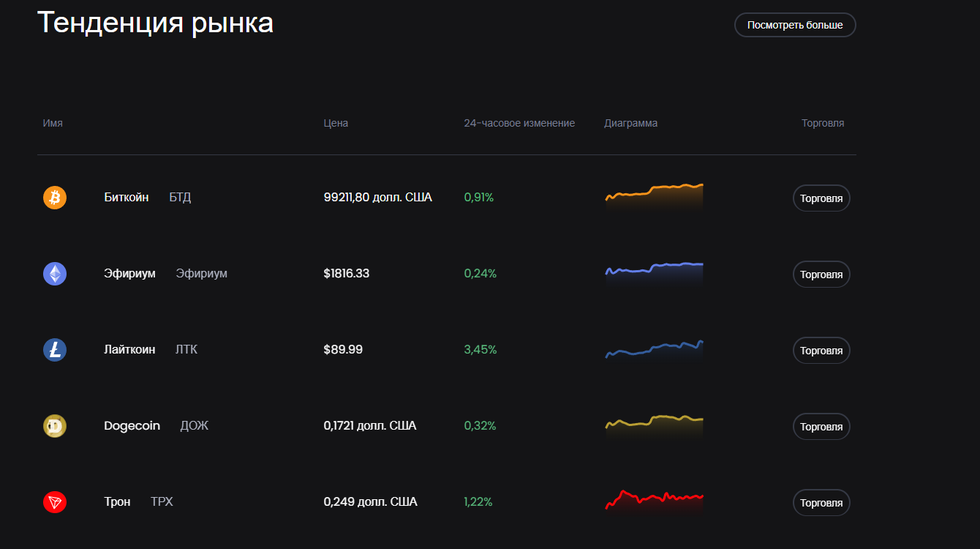Viewport: 980px width, 549px height.
Task: Click the price '99211,80 долл. США'
Action: [x=378, y=197]
